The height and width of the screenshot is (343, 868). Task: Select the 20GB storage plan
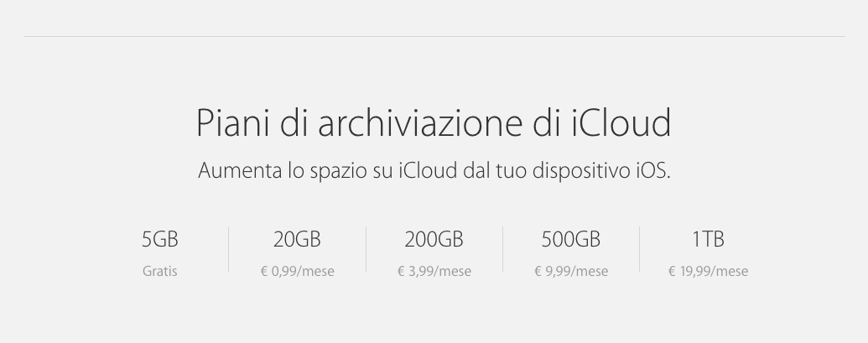(297, 240)
